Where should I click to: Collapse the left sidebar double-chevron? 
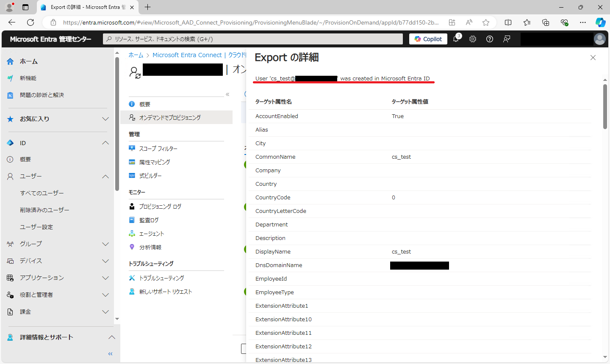point(111,354)
